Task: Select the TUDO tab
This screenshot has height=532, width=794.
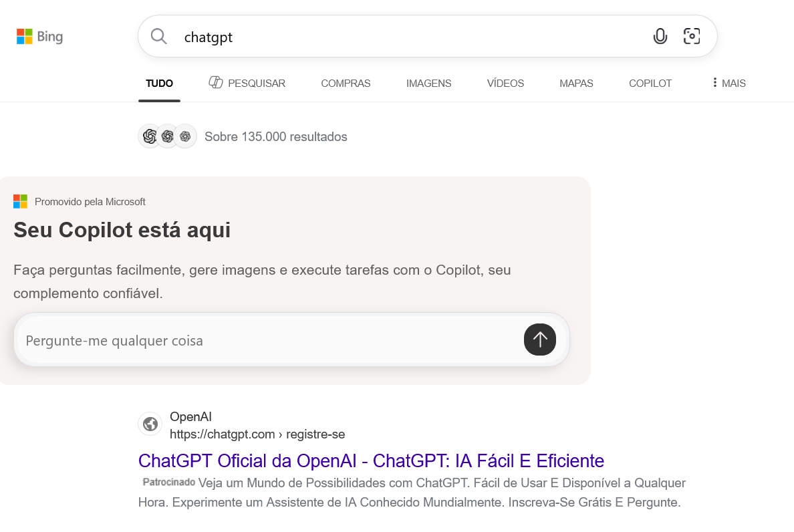Action: [x=160, y=84]
